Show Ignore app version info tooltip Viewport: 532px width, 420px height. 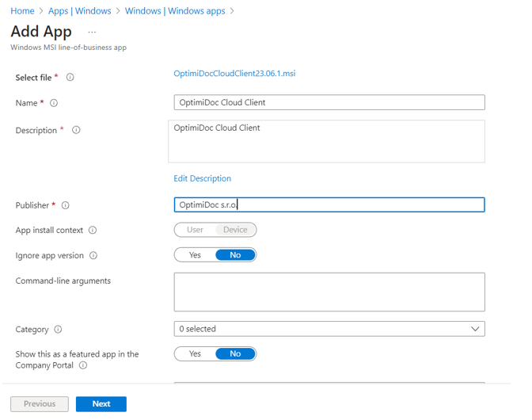[93, 255]
